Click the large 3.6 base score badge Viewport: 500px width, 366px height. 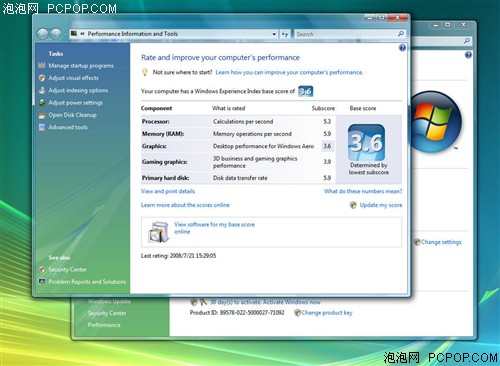367,143
